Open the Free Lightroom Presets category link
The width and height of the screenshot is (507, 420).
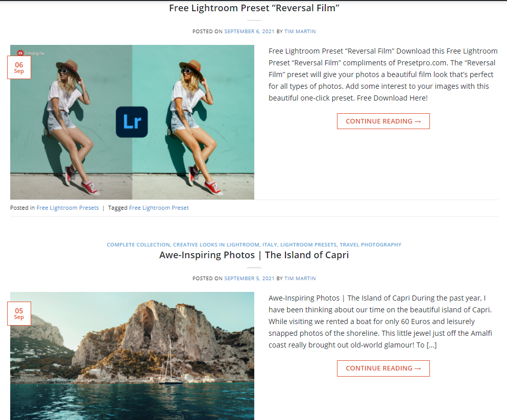click(67, 208)
